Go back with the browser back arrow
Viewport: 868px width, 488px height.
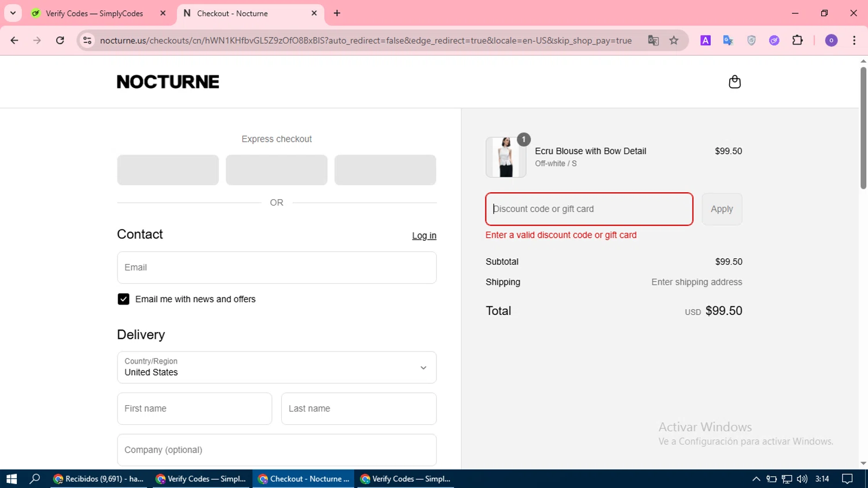point(14,41)
